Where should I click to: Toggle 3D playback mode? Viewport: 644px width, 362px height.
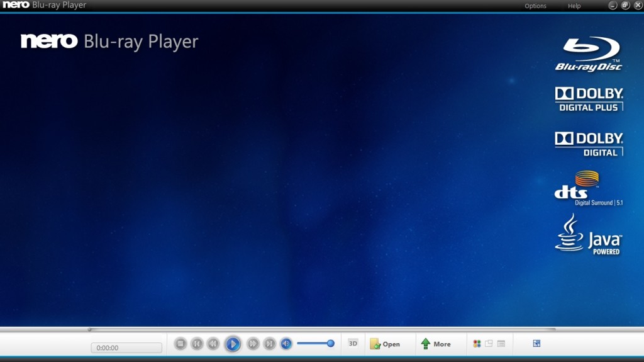click(353, 343)
